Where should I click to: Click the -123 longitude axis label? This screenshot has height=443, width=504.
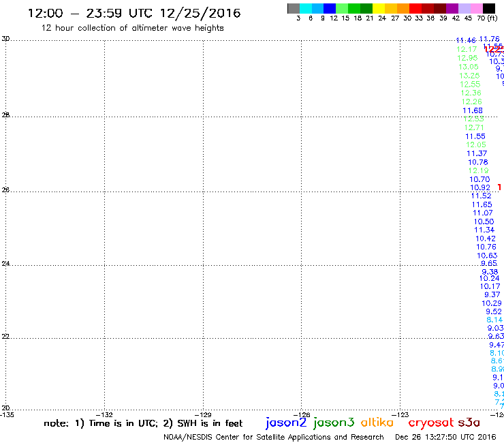(400, 414)
